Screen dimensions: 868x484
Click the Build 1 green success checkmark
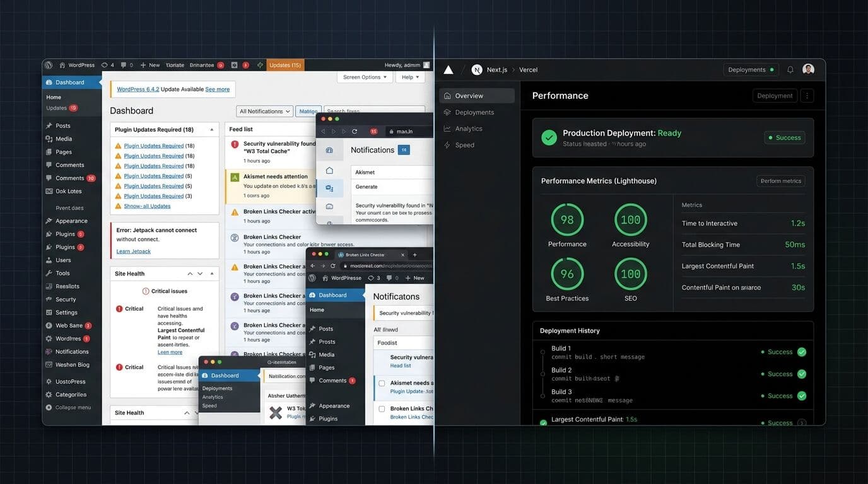click(802, 352)
